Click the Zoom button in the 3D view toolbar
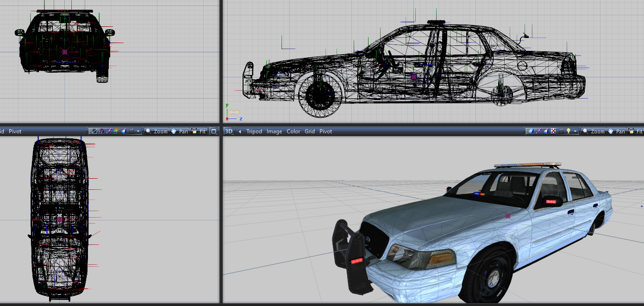The image size is (644, 306). 594,131
